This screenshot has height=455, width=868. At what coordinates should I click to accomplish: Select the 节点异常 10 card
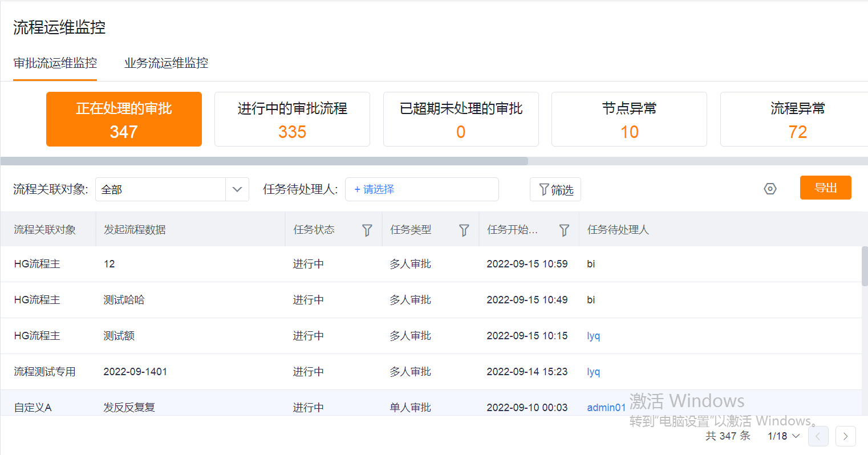coord(629,119)
